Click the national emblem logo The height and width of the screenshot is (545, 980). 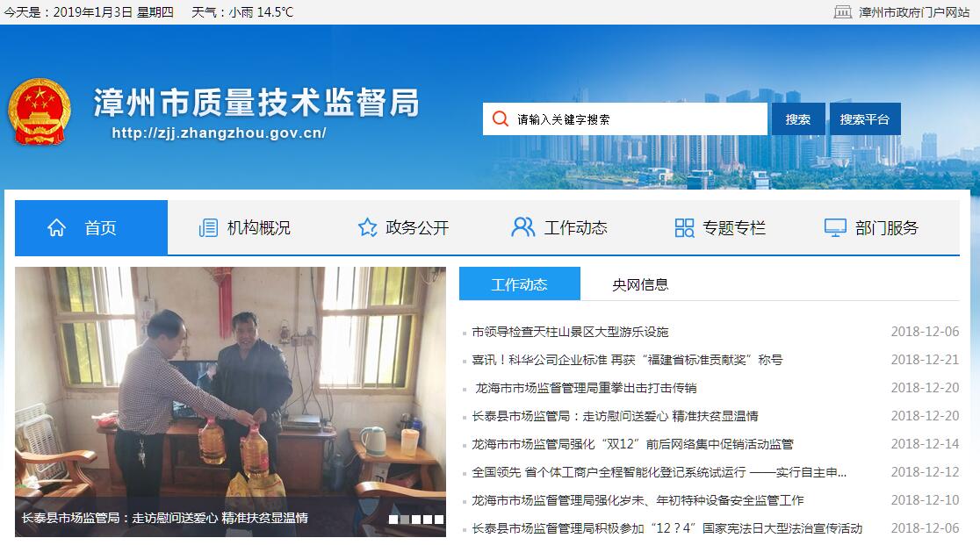click(39, 111)
